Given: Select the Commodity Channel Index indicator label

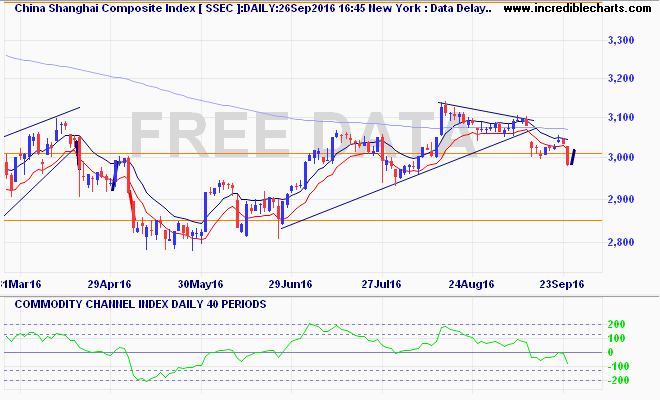Looking at the screenshot, I should 136,303.
